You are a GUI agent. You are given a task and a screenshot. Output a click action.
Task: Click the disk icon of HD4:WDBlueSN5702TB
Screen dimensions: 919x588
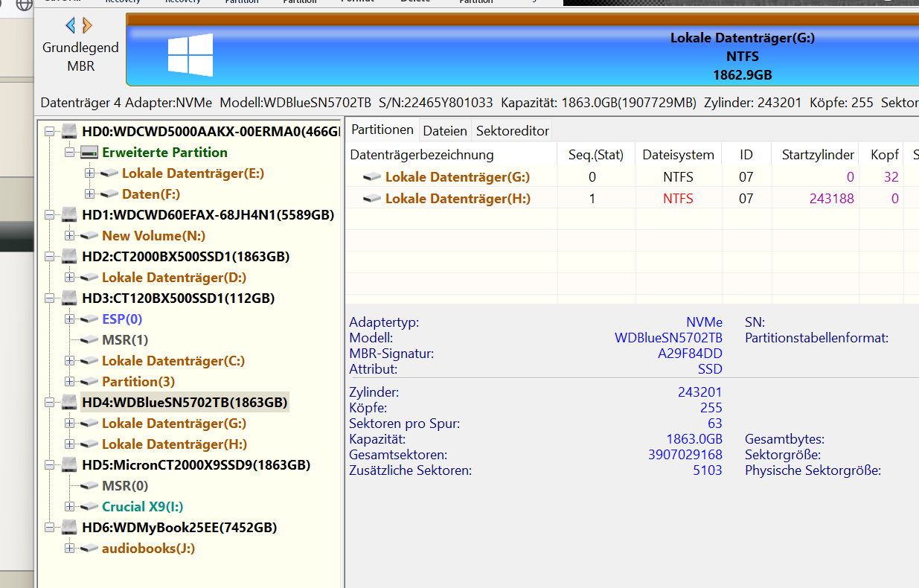69,403
